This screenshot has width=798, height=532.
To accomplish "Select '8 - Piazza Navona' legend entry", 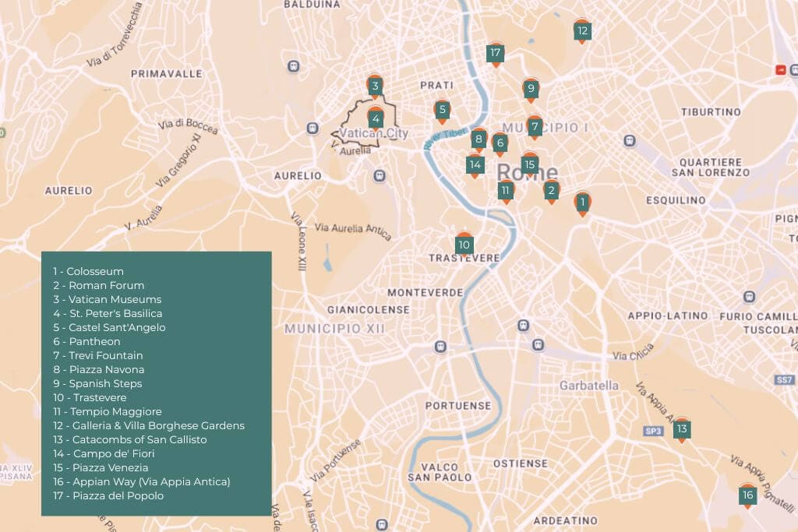I will coord(99,369).
